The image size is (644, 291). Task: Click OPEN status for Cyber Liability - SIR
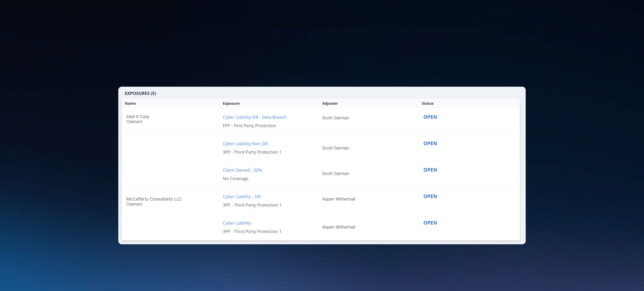pyautogui.click(x=430, y=196)
